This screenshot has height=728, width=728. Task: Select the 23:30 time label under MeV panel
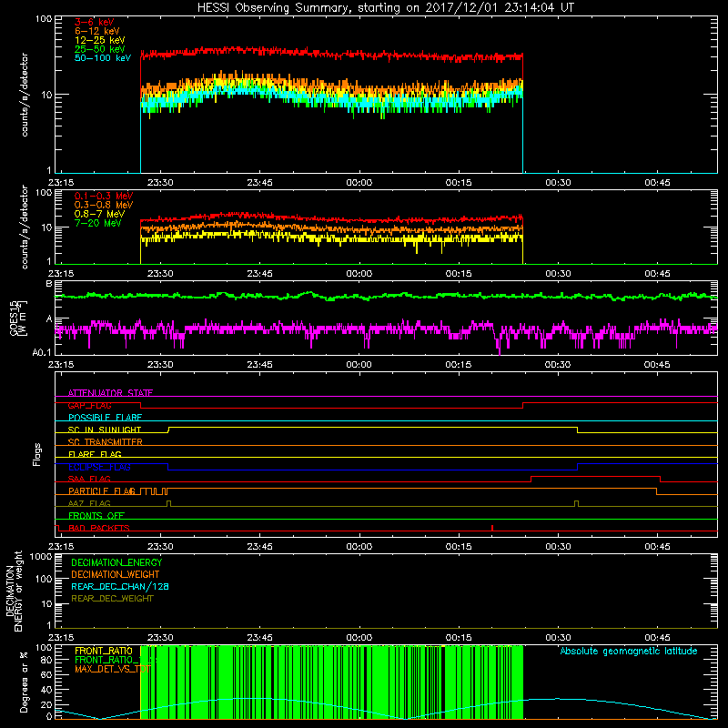pyautogui.click(x=160, y=274)
